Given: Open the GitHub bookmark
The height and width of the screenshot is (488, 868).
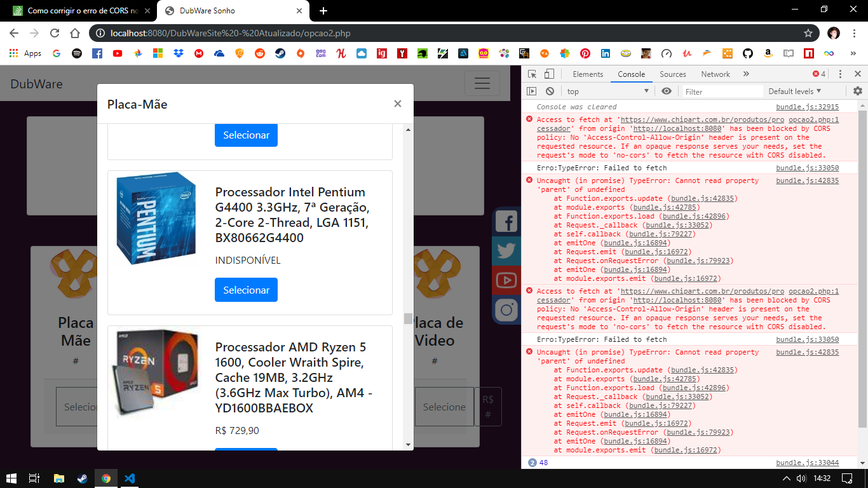Looking at the screenshot, I should (x=748, y=54).
